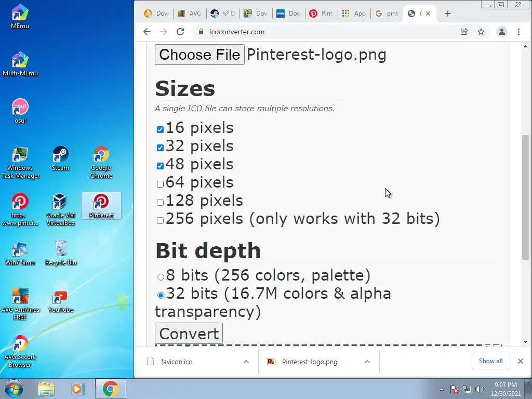Screen dimensions: 532x399
Task: Go back in Chrome
Action: tap(147, 32)
